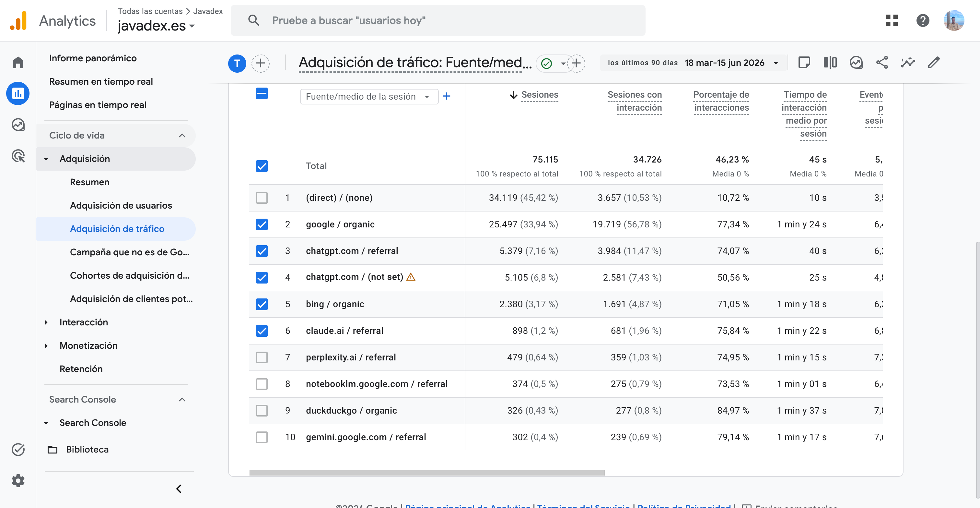The width and height of the screenshot is (980, 508).
Task: Open the Help question mark icon
Action: 923,20
